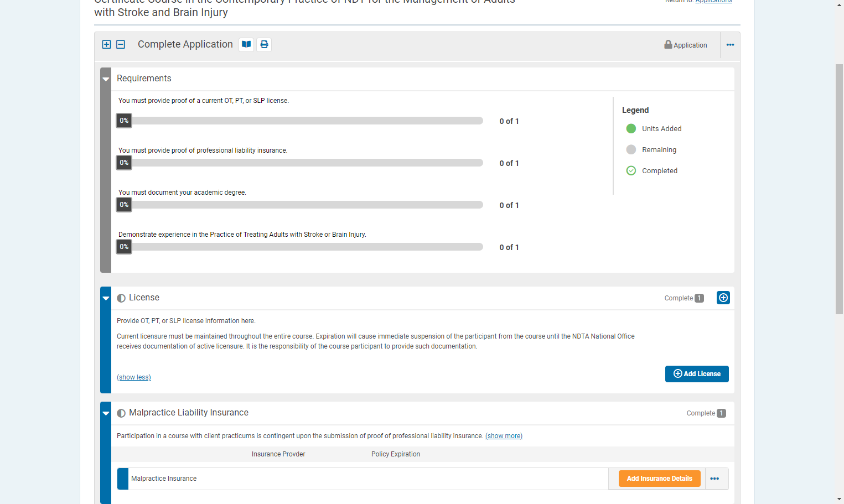This screenshot has width=844, height=504.
Task: Click the Application lock icon
Action: (x=668, y=44)
